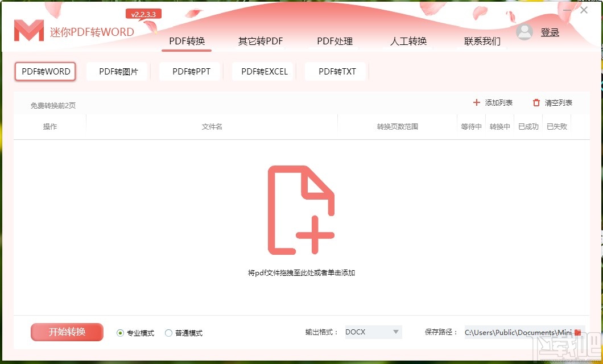Click the 转换页数范围 column header
The height and width of the screenshot is (364, 603).
point(397,126)
